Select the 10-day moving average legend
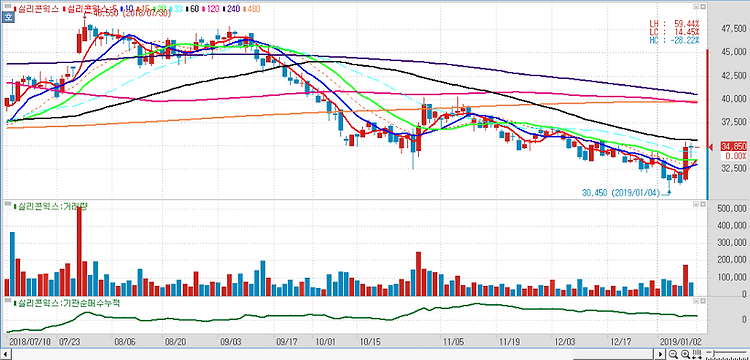Viewport: 750px width, 360px height. (127, 9)
